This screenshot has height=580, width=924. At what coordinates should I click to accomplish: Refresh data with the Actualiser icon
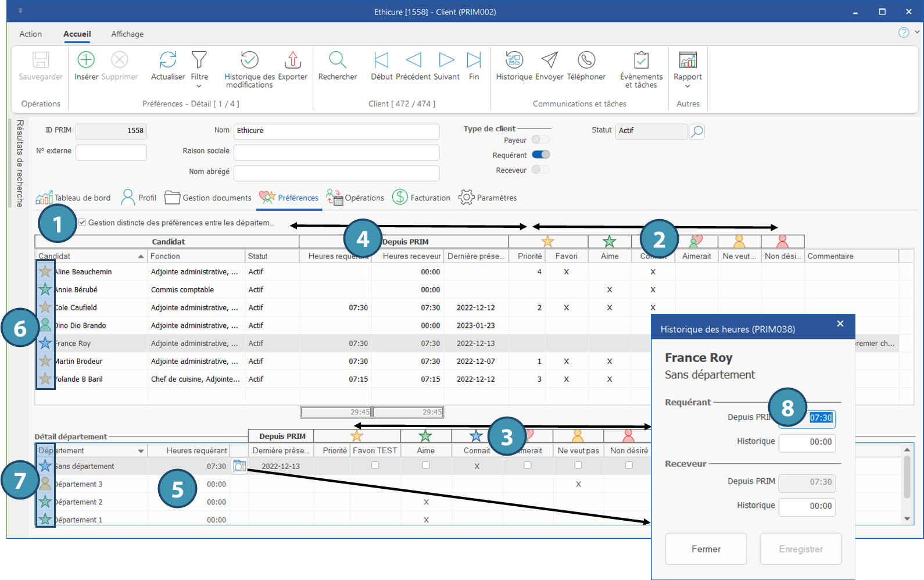[168, 60]
